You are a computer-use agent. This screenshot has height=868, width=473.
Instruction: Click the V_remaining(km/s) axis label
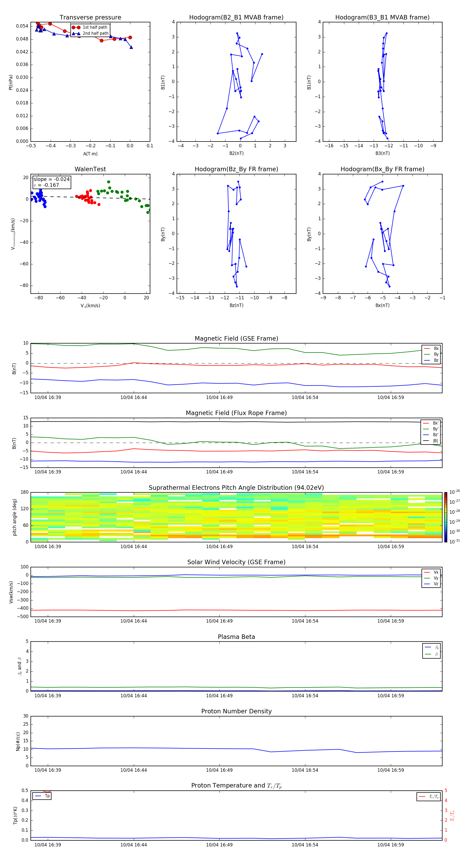13,234
